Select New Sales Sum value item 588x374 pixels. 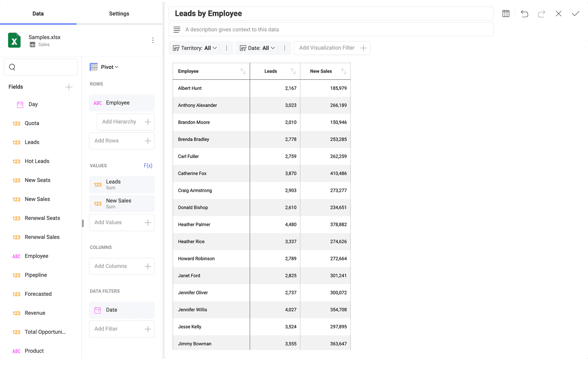[x=122, y=204]
